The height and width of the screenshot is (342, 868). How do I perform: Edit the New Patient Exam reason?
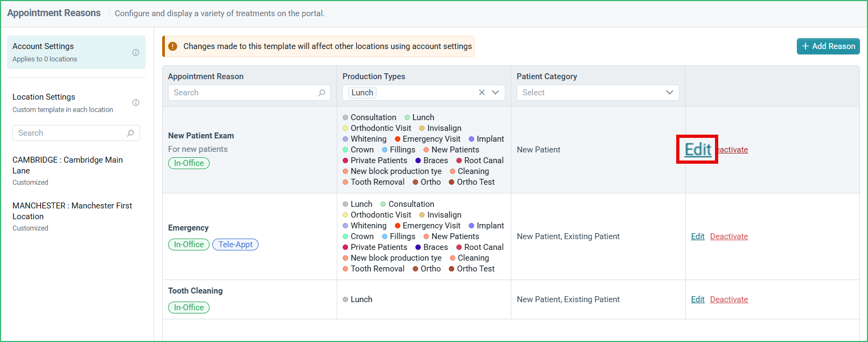tap(698, 149)
